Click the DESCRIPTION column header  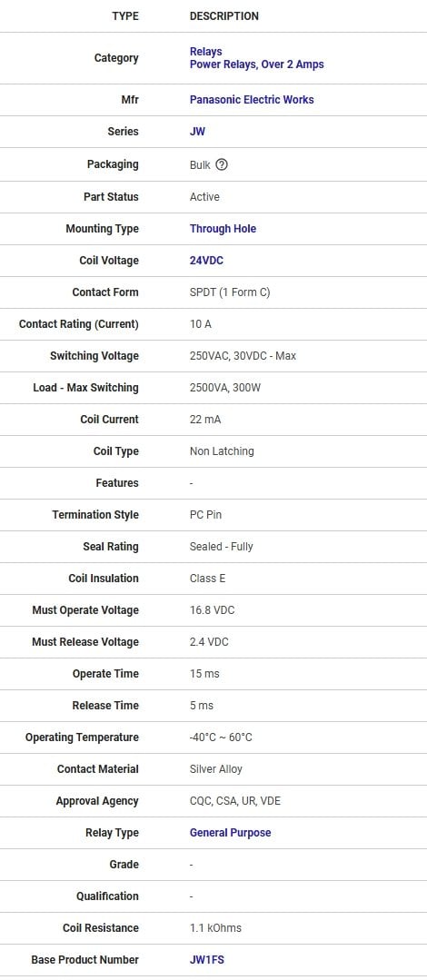point(224,16)
